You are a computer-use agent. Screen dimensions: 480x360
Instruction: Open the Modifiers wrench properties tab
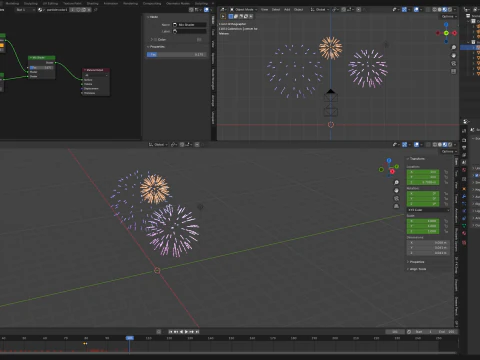[464, 196]
